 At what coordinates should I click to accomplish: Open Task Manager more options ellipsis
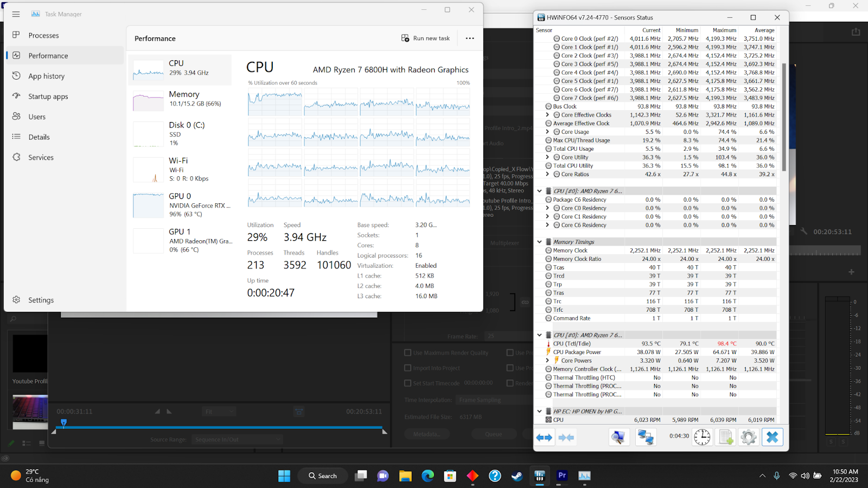click(470, 38)
